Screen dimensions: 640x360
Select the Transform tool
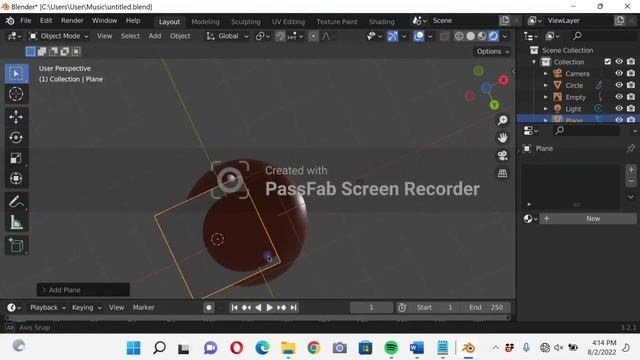click(16, 178)
